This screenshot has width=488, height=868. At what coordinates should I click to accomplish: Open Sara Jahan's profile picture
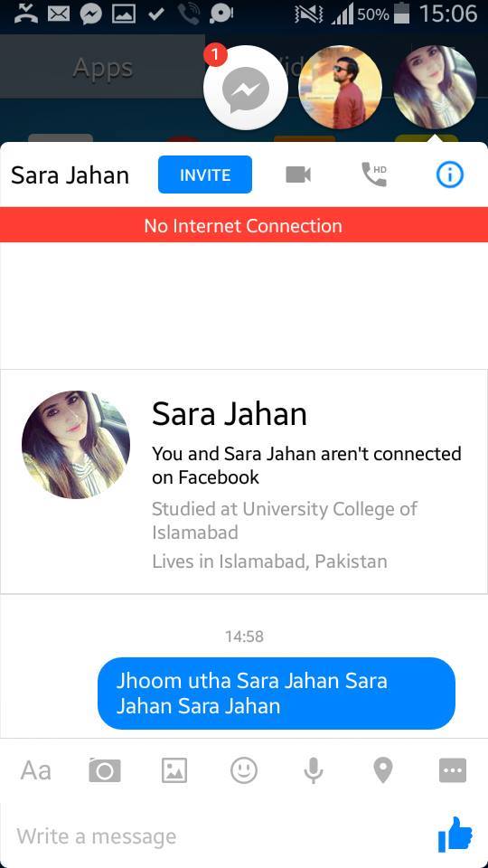coord(76,445)
